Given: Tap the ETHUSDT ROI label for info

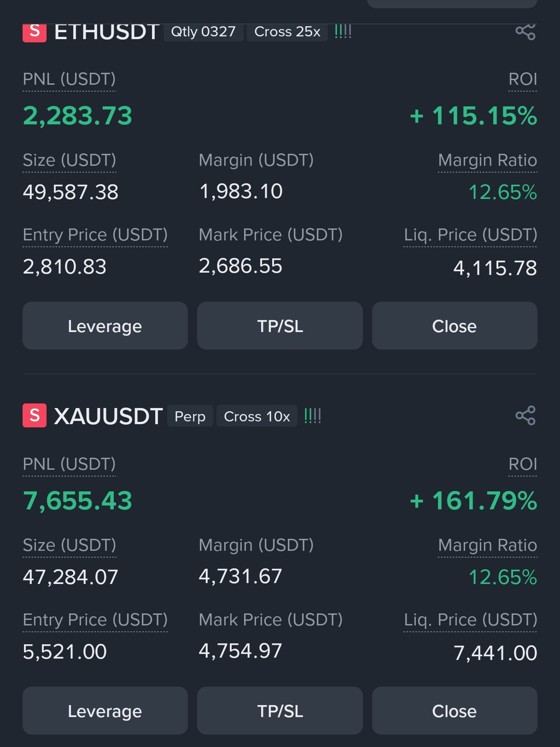Looking at the screenshot, I should click(523, 79).
